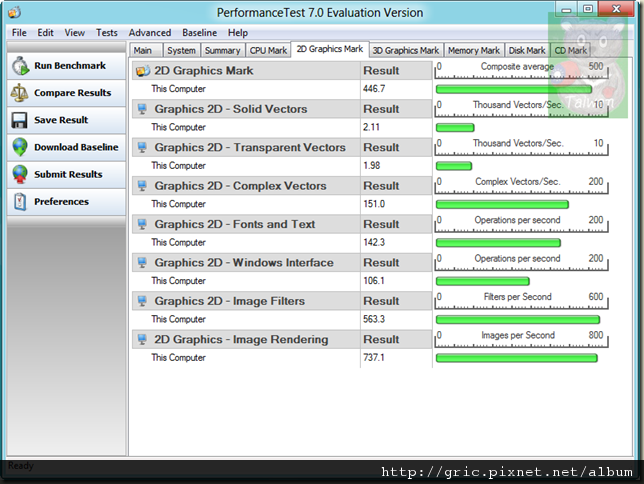The image size is (644, 484).
Task: Open the Advanced menu
Action: pyautogui.click(x=150, y=33)
